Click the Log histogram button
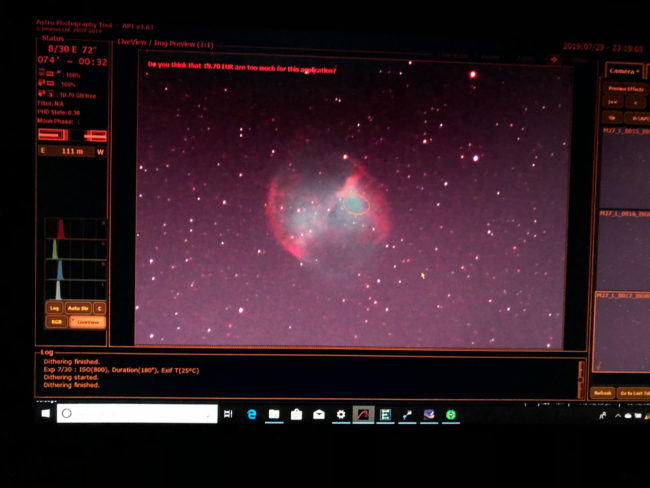The height and width of the screenshot is (488, 650). coord(54,308)
